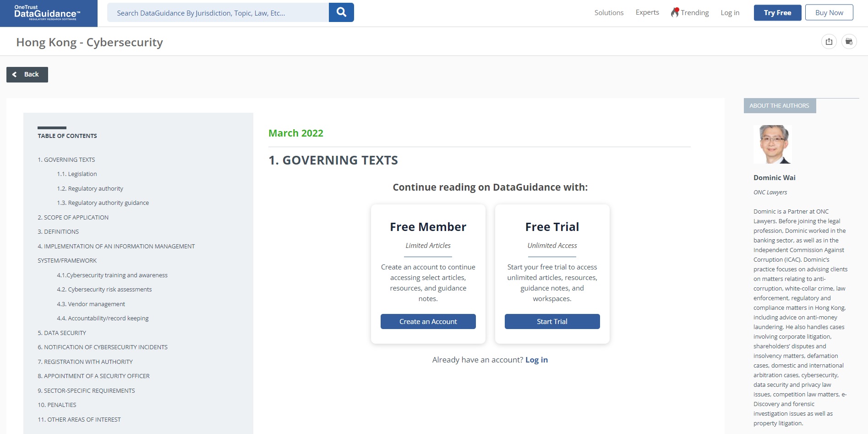Click the Limited Articles subtitle
The height and width of the screenshot is (434, 868).
point(428,245)
